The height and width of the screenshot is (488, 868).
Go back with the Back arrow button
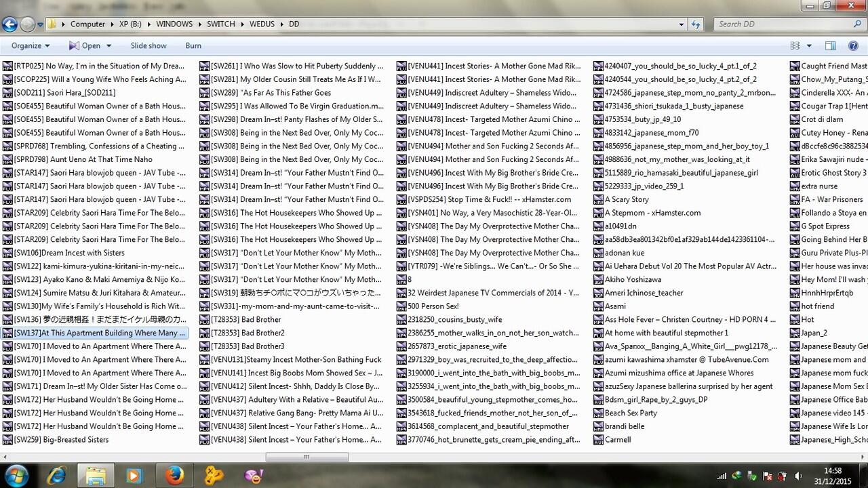click(x=9, y=24)
